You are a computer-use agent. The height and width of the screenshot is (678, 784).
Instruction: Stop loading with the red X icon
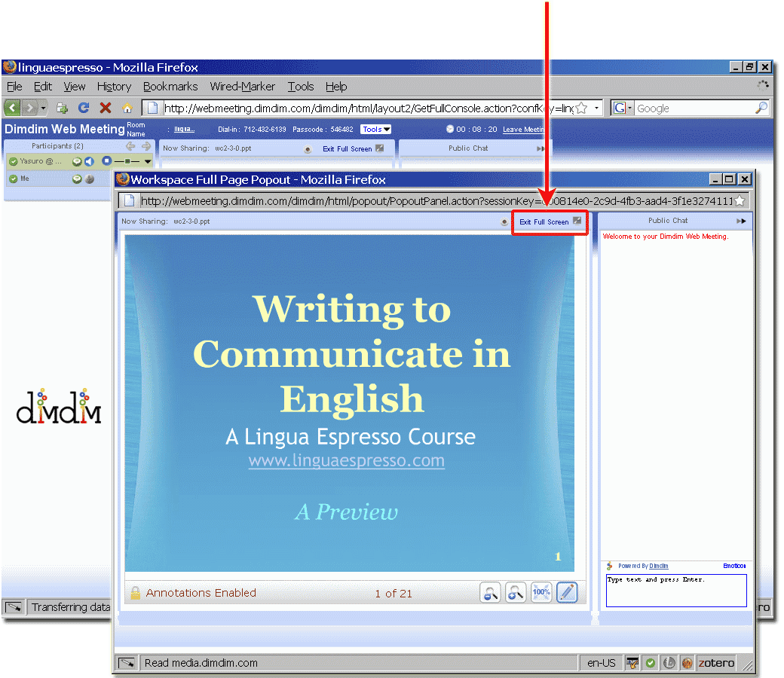105,108
